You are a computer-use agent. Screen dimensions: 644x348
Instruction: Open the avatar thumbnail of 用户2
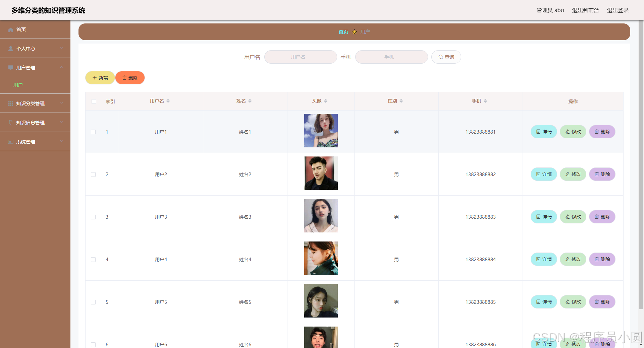point(321,173)
